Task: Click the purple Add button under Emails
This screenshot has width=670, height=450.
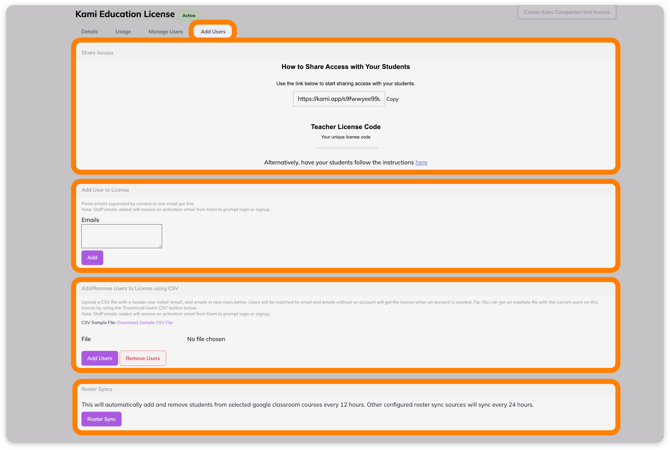Action: click(92, 258)
